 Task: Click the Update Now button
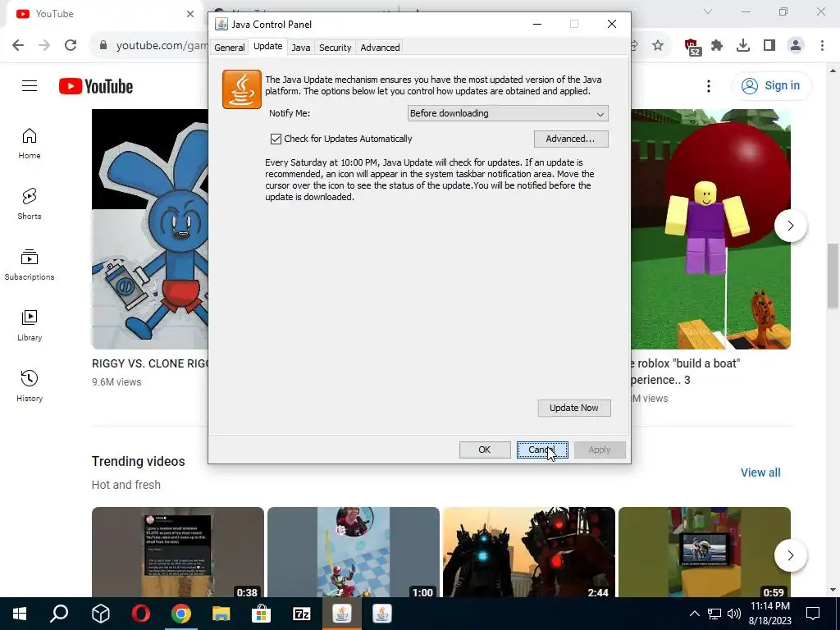(x=574, y=408)
